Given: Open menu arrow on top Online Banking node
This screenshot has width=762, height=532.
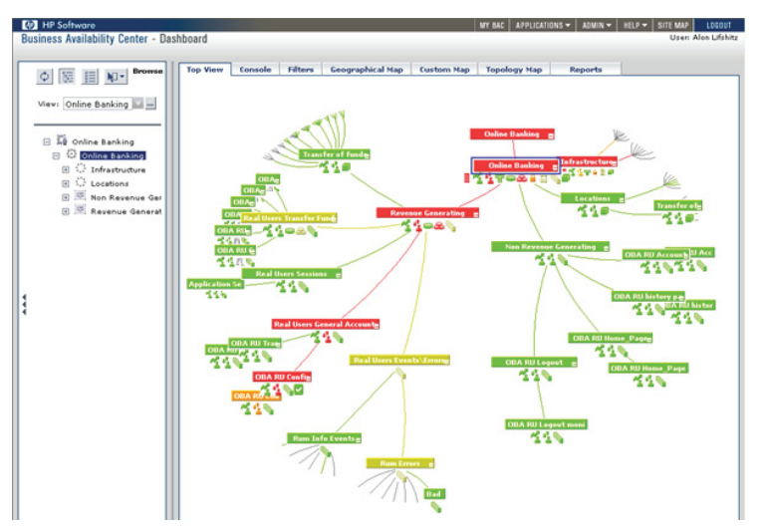Looking at the screenshot, I should pyautogui.click(x=551, y=135).
